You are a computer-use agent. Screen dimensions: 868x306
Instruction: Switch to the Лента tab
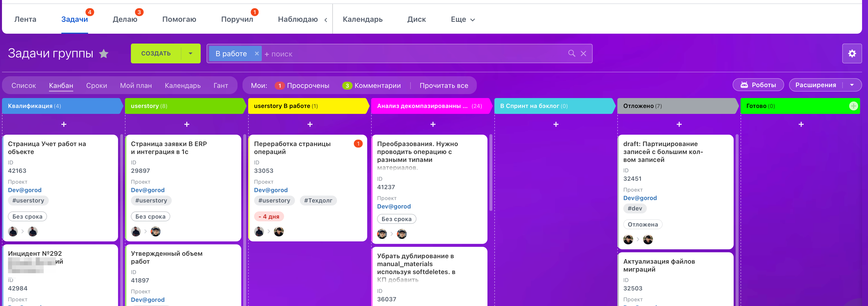tap(25, 20)
